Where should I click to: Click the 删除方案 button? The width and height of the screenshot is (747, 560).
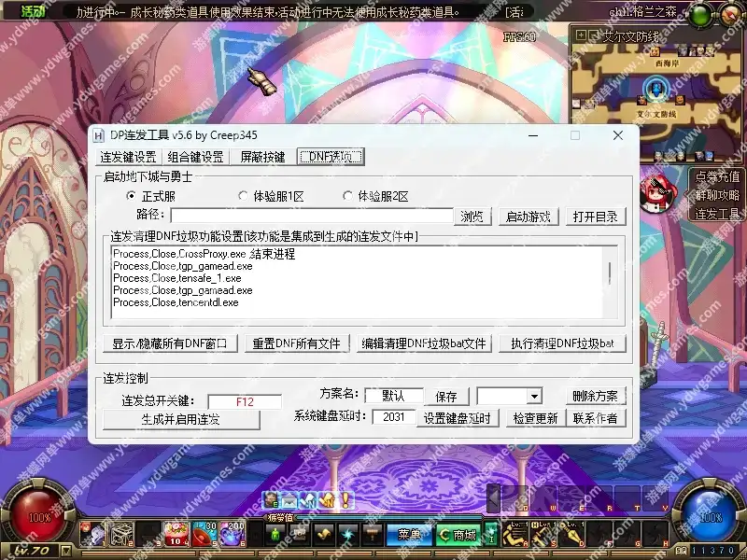click(x=596, y=396)
